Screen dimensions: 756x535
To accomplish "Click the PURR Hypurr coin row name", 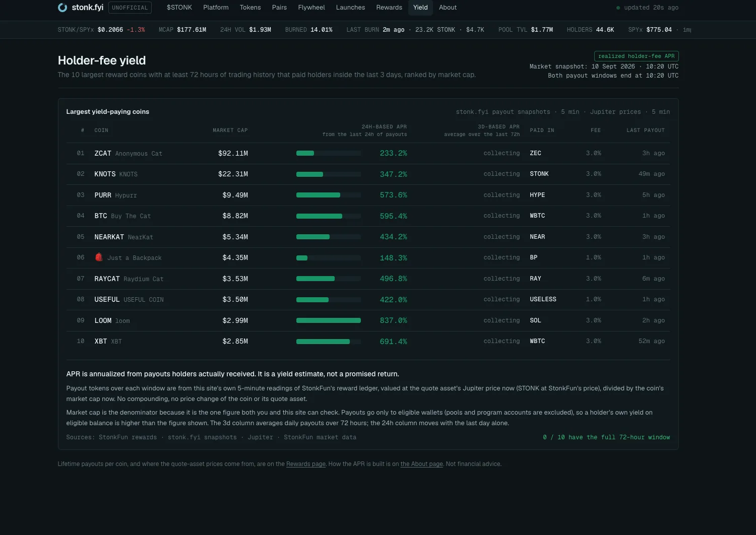I will (x=115, y=195).
